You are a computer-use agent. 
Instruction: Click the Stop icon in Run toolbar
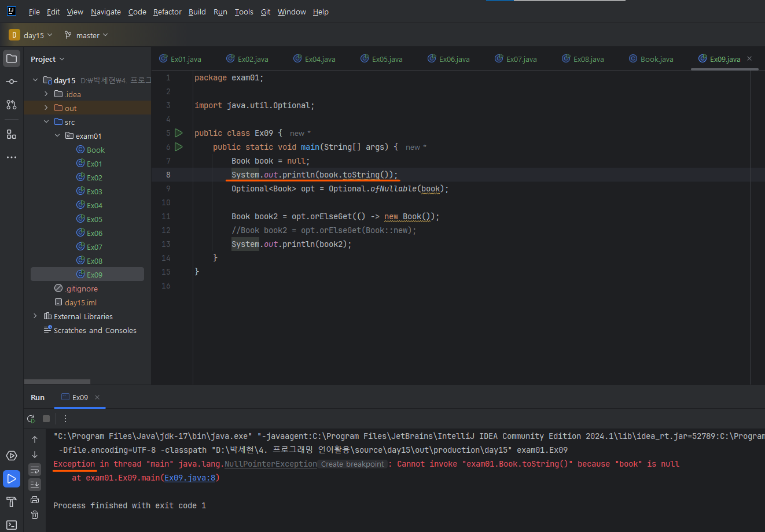click(x=46, y=419)
